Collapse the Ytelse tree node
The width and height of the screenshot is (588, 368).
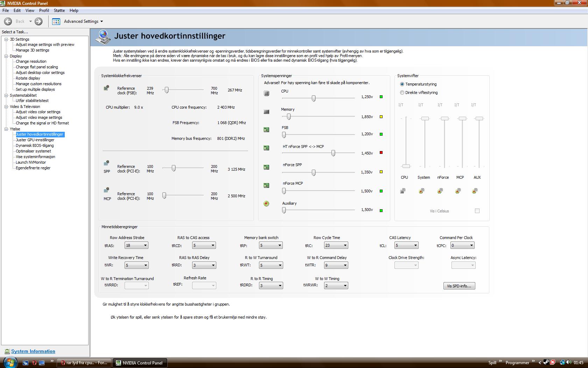click(6, 129)
